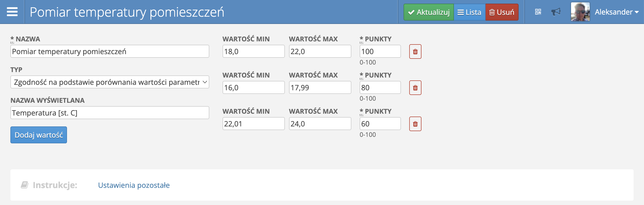Delete the 16,0–17,99 value row

pyautogui.click(x=415, y=88)
